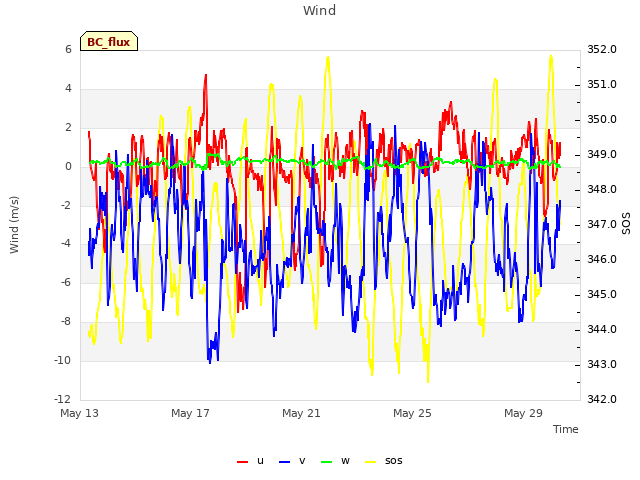
Task: Click the green w legend swatch
Action: (327, 462)
